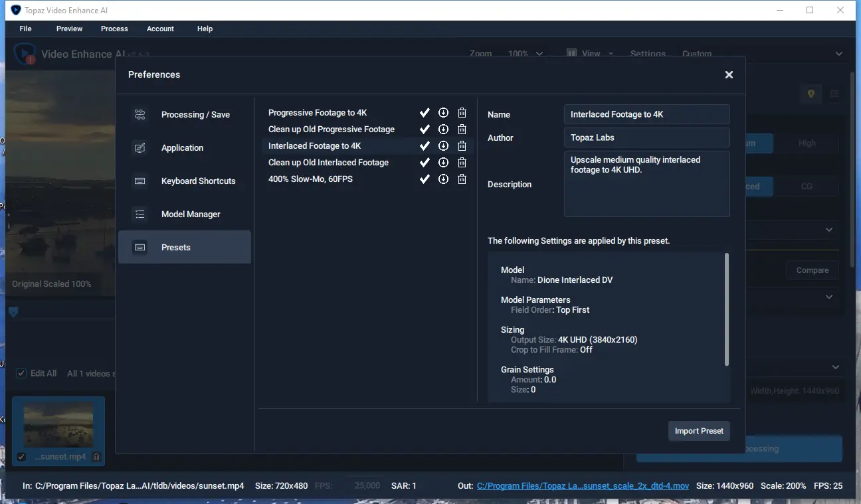This screenshot has width=861, height=504.
Task: Click the Author input field
Action: coord(647,137)
